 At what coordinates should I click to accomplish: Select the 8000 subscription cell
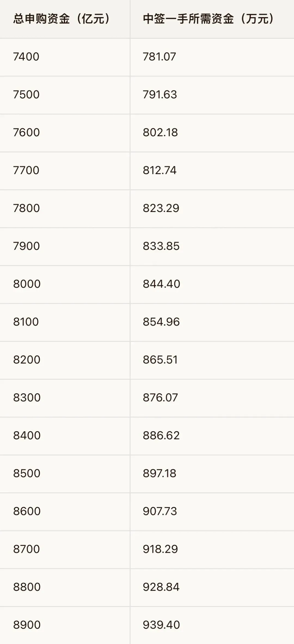(65, 284)
